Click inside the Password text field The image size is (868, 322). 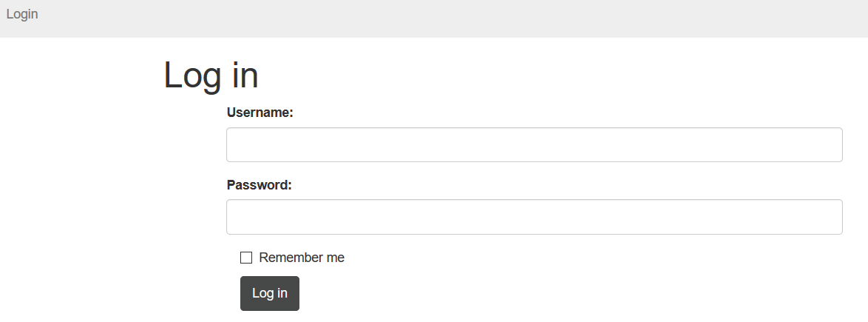click(x=534, y=217)
